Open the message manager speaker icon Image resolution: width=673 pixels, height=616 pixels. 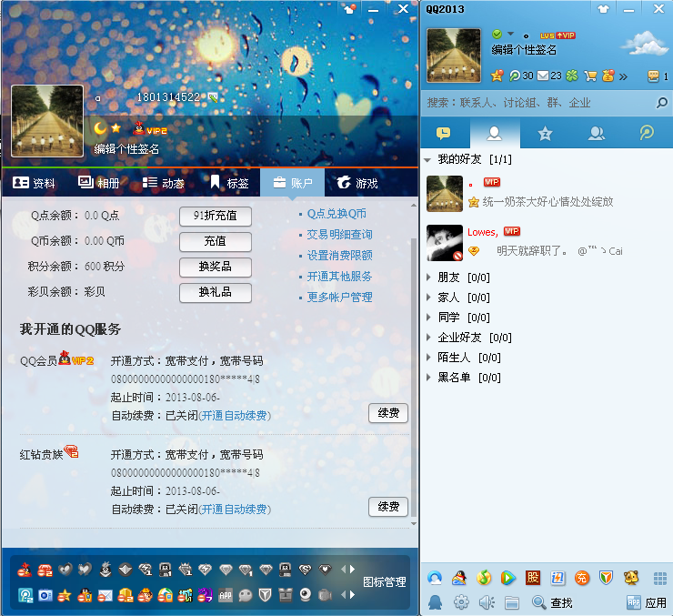click(x=487, y=602)
